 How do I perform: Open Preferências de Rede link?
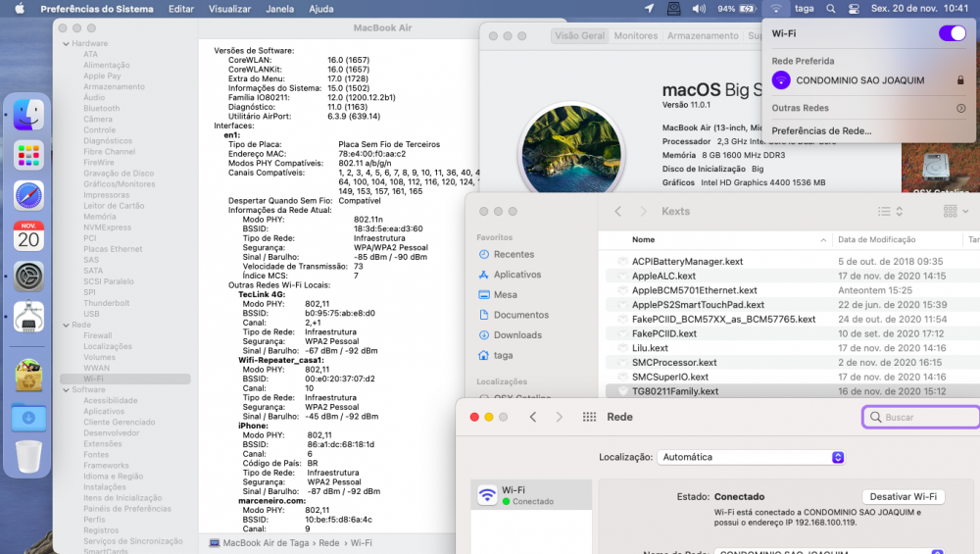coord(821,130)
